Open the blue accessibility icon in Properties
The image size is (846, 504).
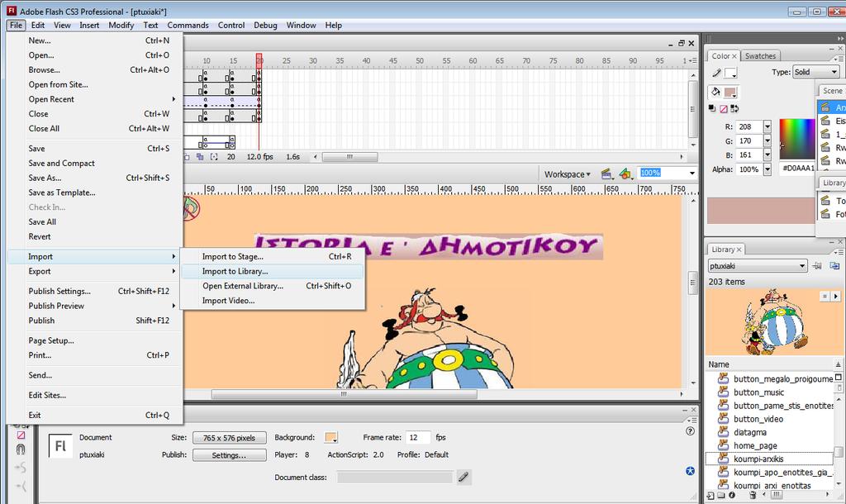(690, 471)
